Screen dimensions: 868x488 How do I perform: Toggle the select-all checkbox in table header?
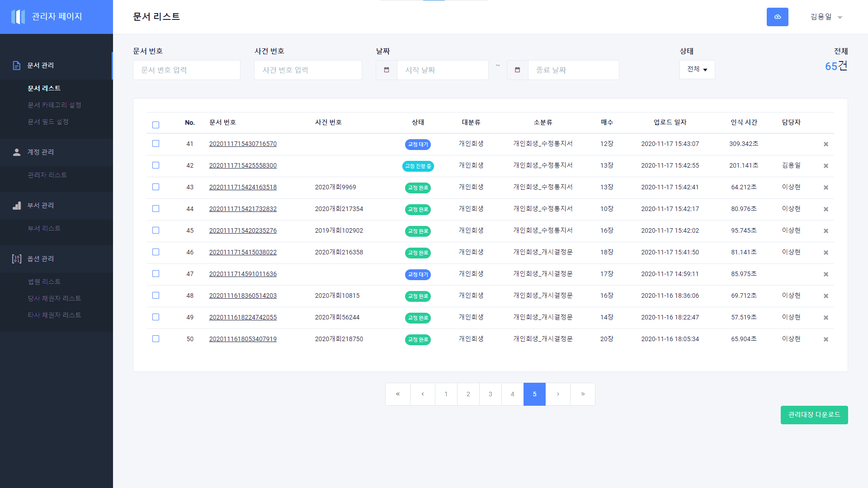pyautogui.click(x=156, y=125)
